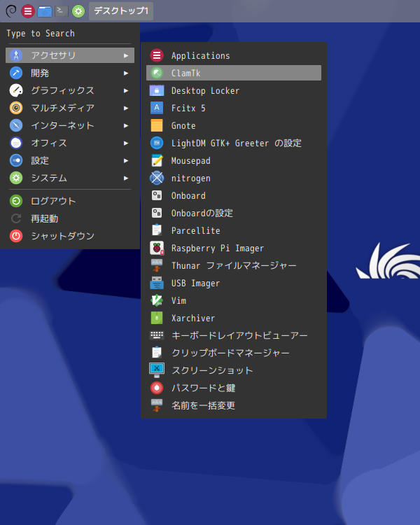The width and height of the screenshot is (420, 525).
Task: Click the Debian swirl icon in the panel
Action: (11, 11)
